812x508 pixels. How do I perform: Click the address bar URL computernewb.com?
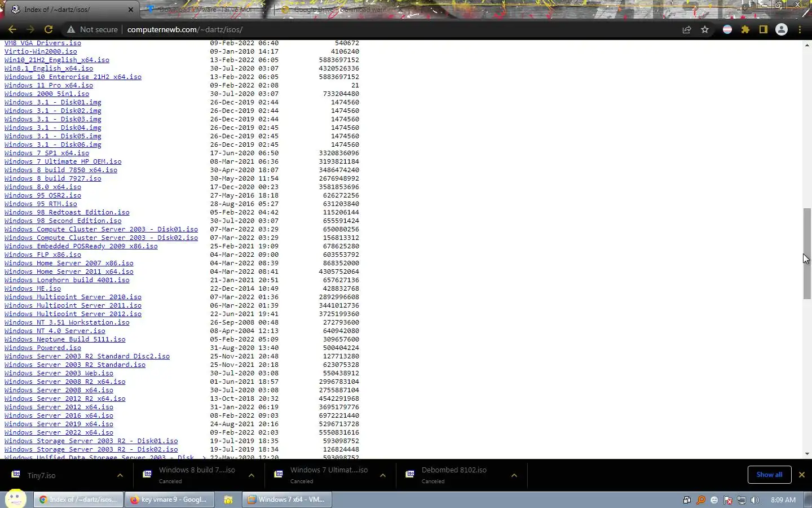pyautogui.click(x=184, y=29)
